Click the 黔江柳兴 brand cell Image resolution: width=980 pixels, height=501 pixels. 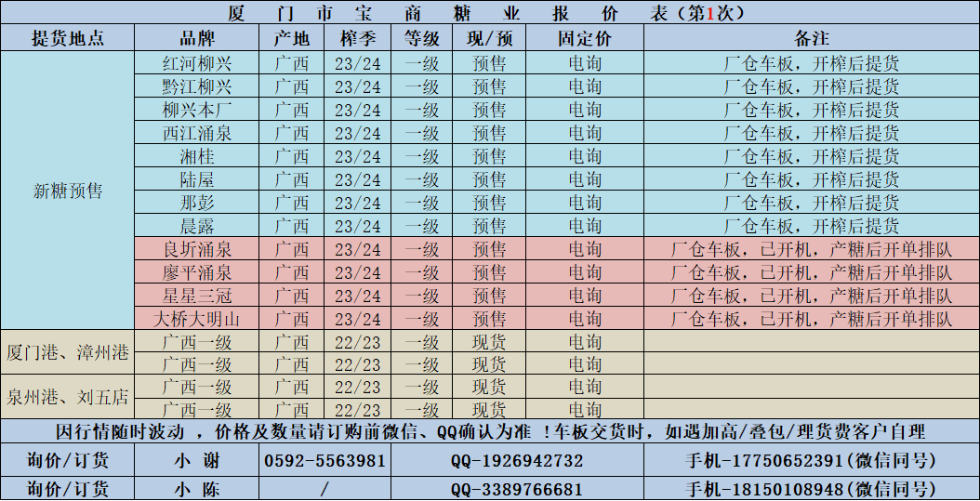tap(196, 87)
